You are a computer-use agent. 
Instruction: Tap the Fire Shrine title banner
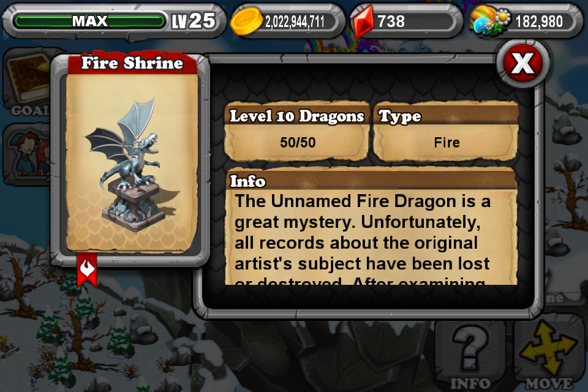[132, 62]
